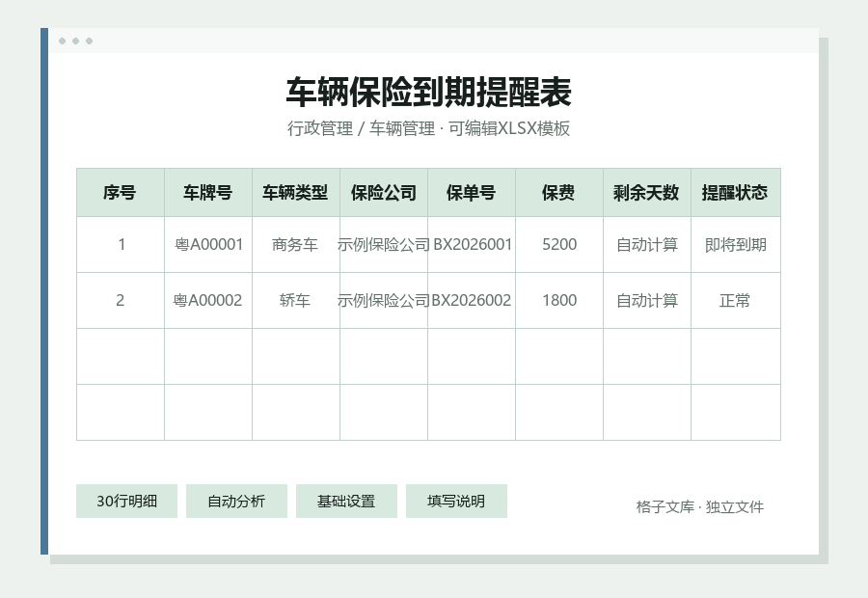The width and height of the screenshot is (868, 598).
Task: Click the 即将到期 status cell
Action: click(735, 244)
